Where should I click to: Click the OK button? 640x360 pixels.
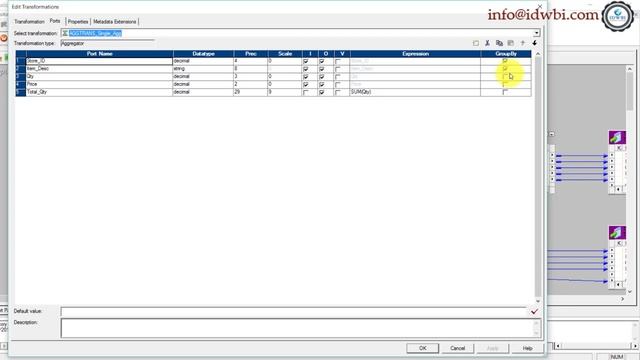[422, 348]
